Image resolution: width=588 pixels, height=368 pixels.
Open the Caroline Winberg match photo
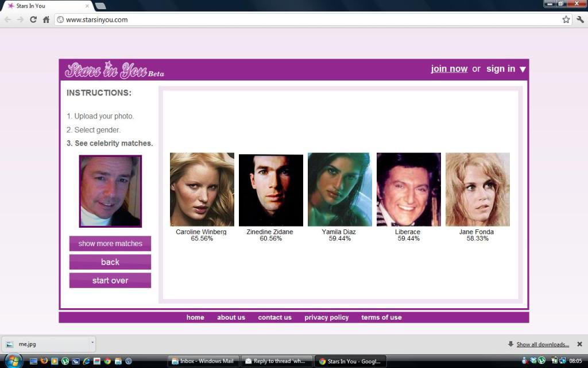pos(202,189)
